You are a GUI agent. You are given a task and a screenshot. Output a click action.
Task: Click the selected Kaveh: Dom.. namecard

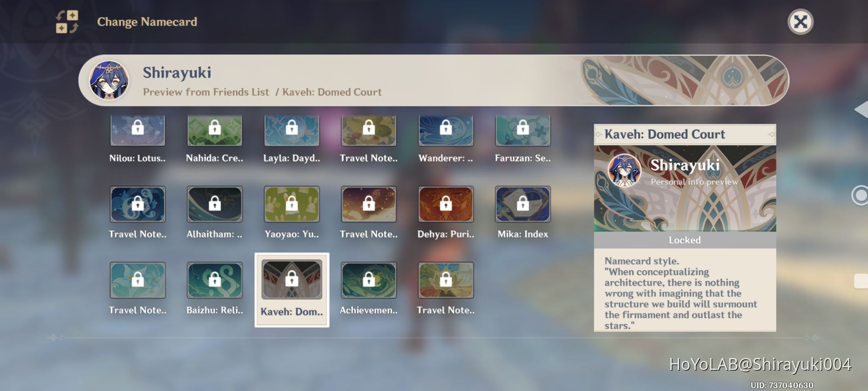pos(292,280)
